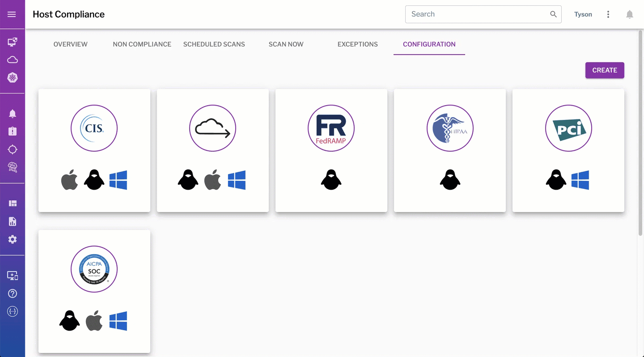Open the sidebar brain AI icon

(13, 167)
